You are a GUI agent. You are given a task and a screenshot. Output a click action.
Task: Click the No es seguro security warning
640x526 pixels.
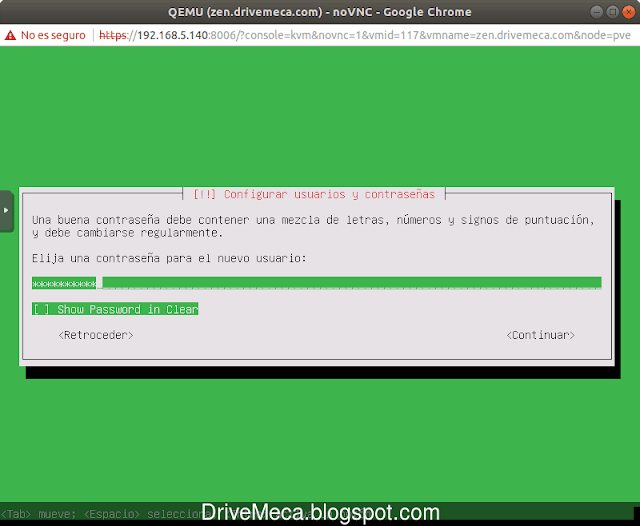click(45, 35)
